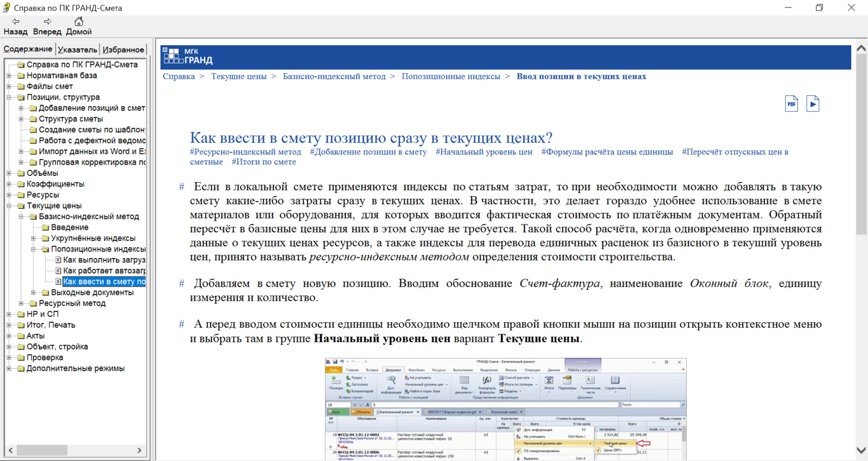Viewport: 868px width, 461px height.
Task: Click the folder icon beside Выходные документы
Action: [45, 293]
